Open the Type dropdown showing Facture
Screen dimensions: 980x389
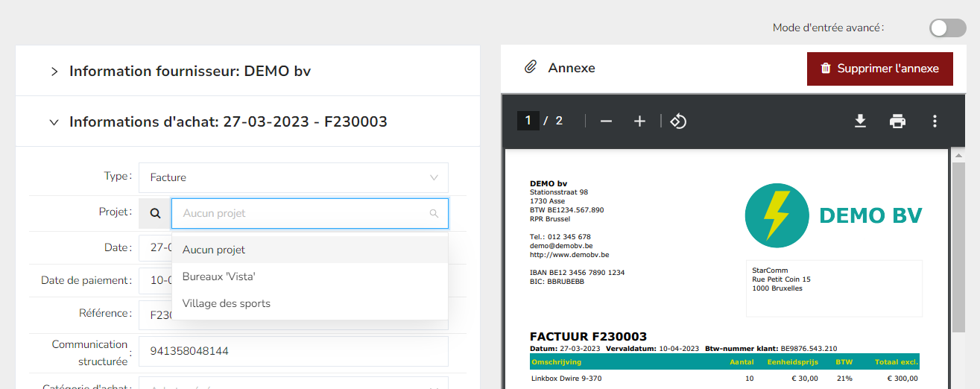tap(294, 177)
